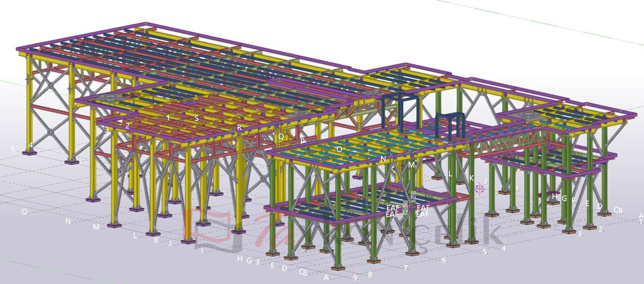
Task: Select the smaller dark blue portal frame
Action: click(450, 124)
